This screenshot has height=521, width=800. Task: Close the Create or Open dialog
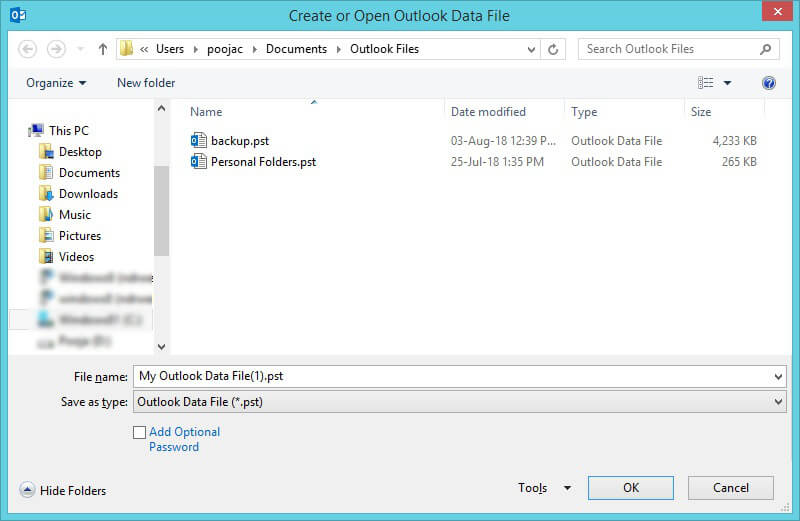[x=777, y=11]
